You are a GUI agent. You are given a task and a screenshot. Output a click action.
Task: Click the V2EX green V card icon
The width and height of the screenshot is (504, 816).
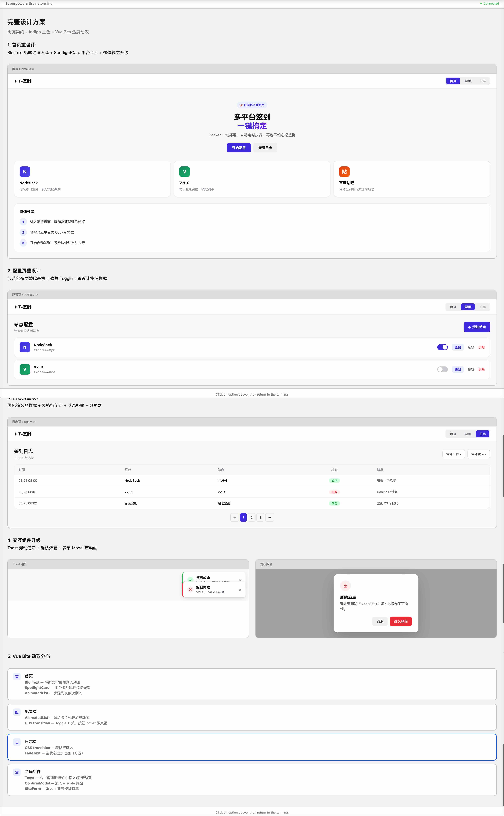(x=184, y=172)
